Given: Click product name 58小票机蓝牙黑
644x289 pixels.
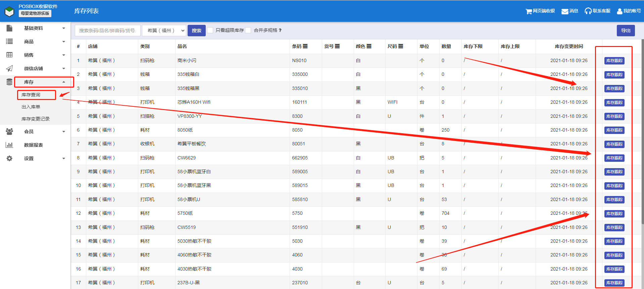Looking at the screenshot, I should (194, 185).
